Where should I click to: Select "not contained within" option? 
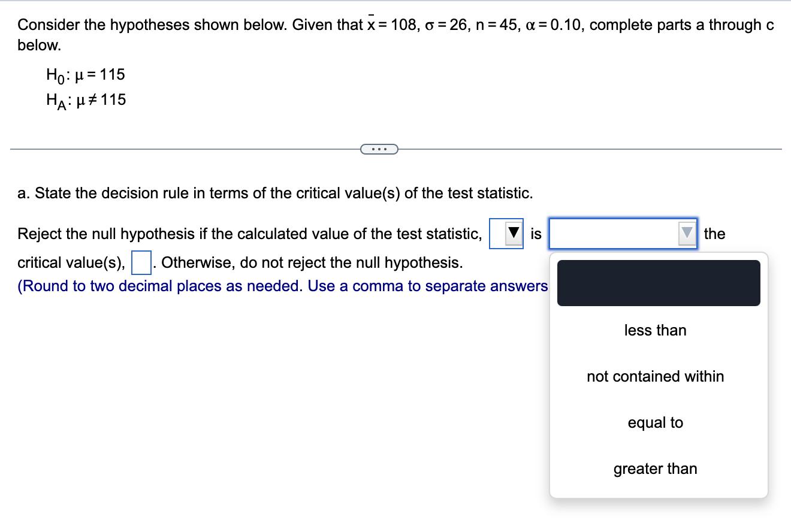655,376
